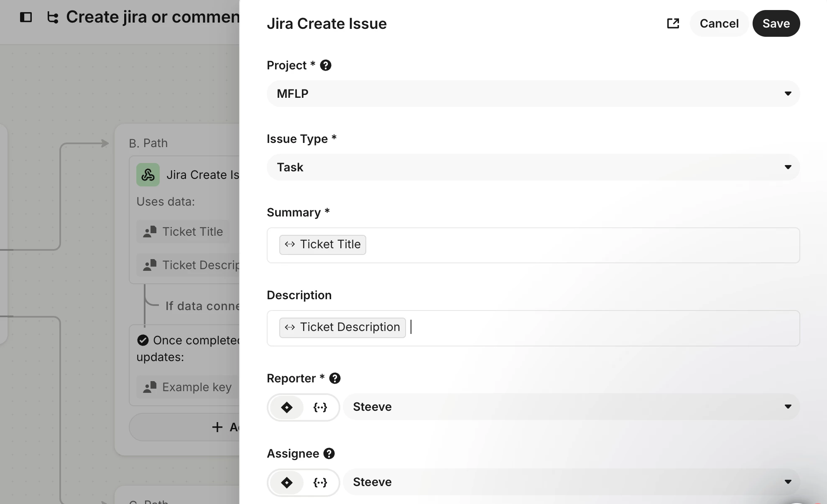Click the help icon next to Reporter
The height and width of the screenshot is (504, 827).
pos(335,378)
